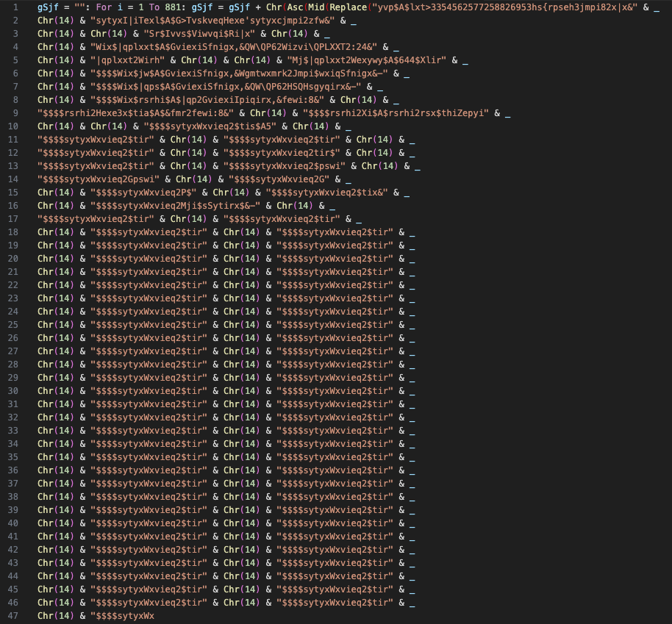Click the string "$$$$sytyxWxvieq2tir$"

coord(282,154)
